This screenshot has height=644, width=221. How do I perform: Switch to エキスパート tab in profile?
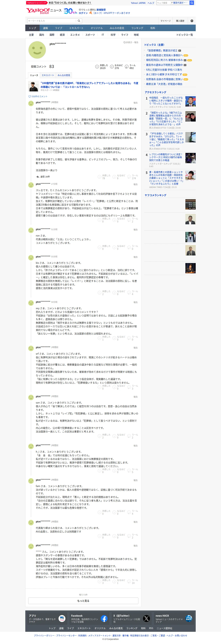click(48, 75)
